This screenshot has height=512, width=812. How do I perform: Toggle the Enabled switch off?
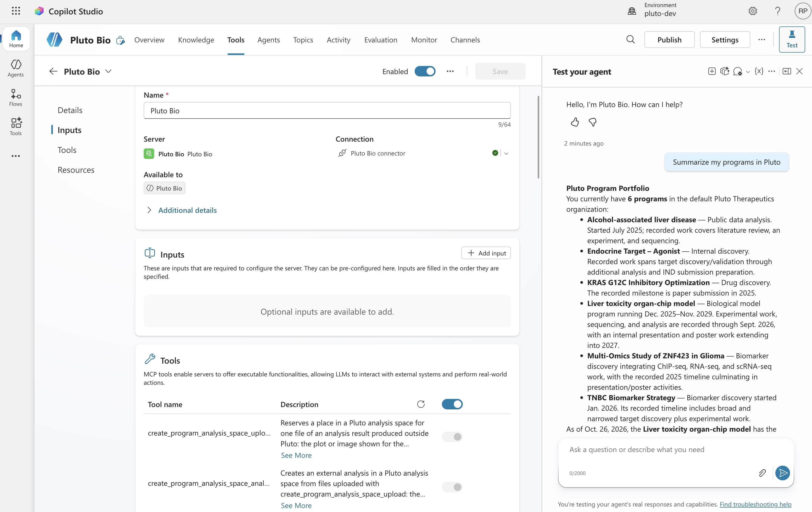(425, 71)
